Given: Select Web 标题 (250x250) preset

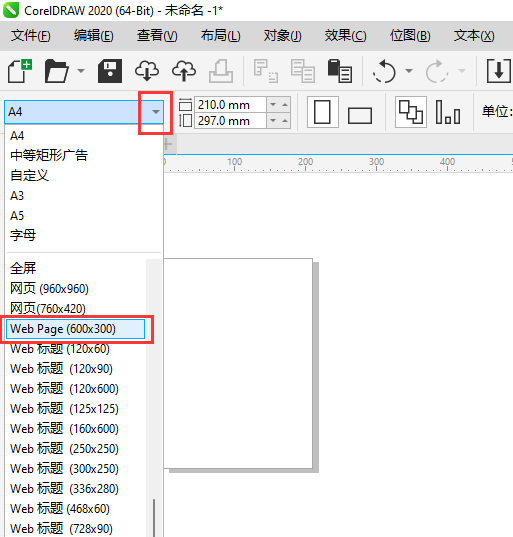Looking at the screenshot, I should 76,449.
